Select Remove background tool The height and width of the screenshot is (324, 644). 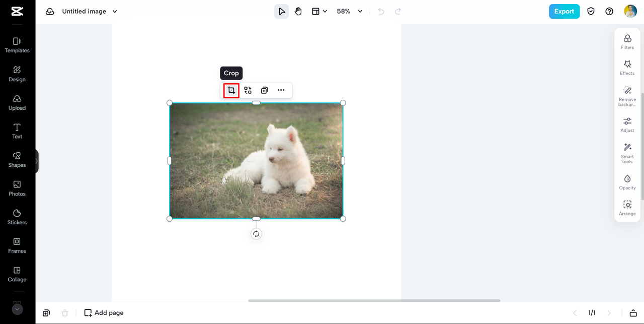(627, 96)
